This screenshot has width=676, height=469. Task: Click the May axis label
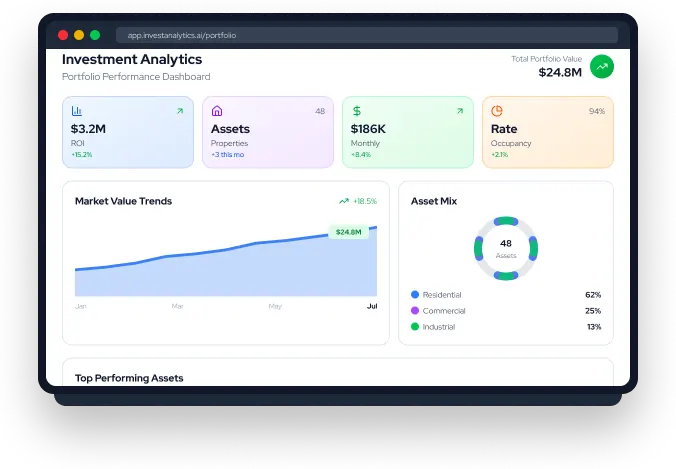coord(275,306)
